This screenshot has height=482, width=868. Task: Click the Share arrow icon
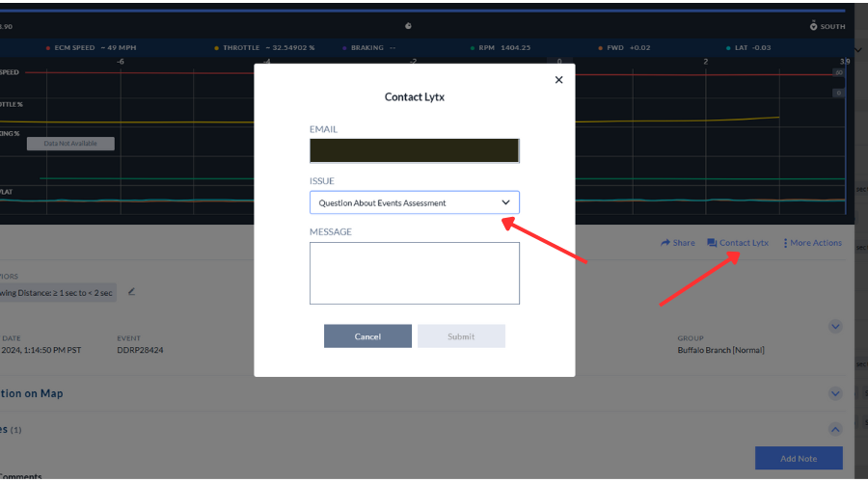[665, 242]
